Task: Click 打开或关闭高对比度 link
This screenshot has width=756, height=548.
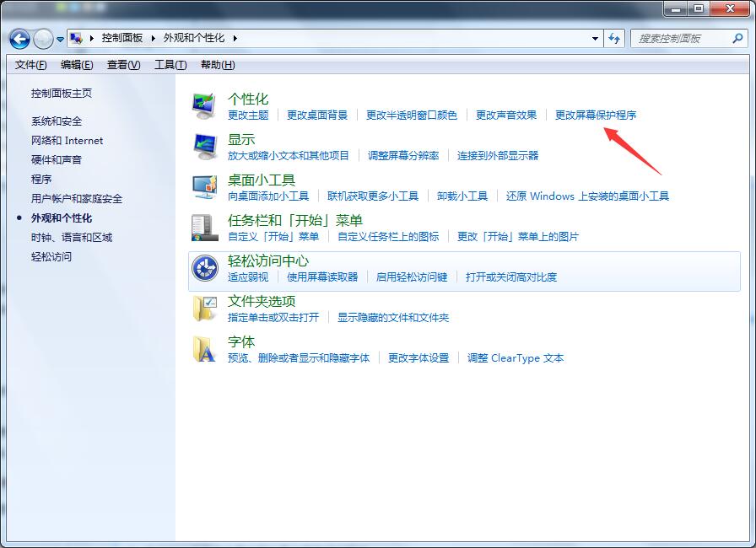Action: click(511, 277)
